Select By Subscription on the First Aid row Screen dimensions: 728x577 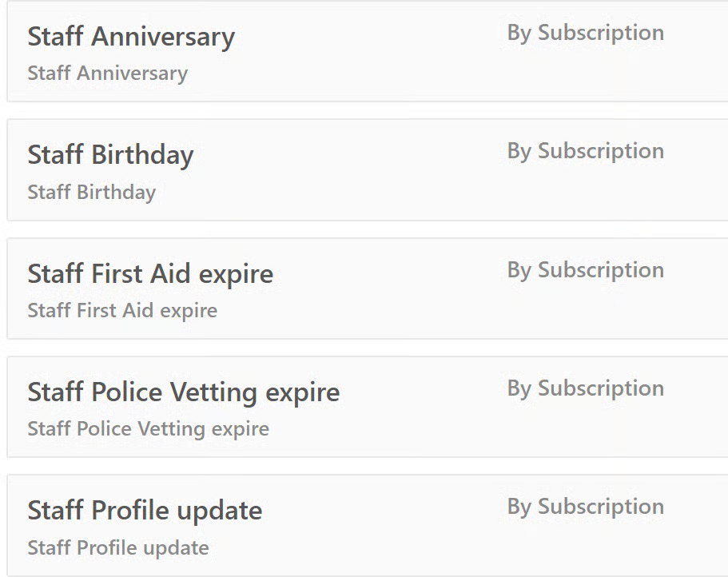[585, 270]
